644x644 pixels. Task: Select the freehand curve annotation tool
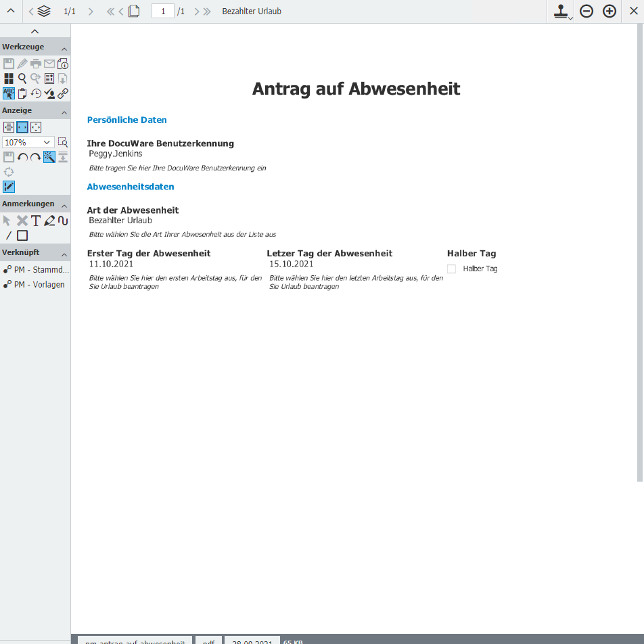point(63,221)
